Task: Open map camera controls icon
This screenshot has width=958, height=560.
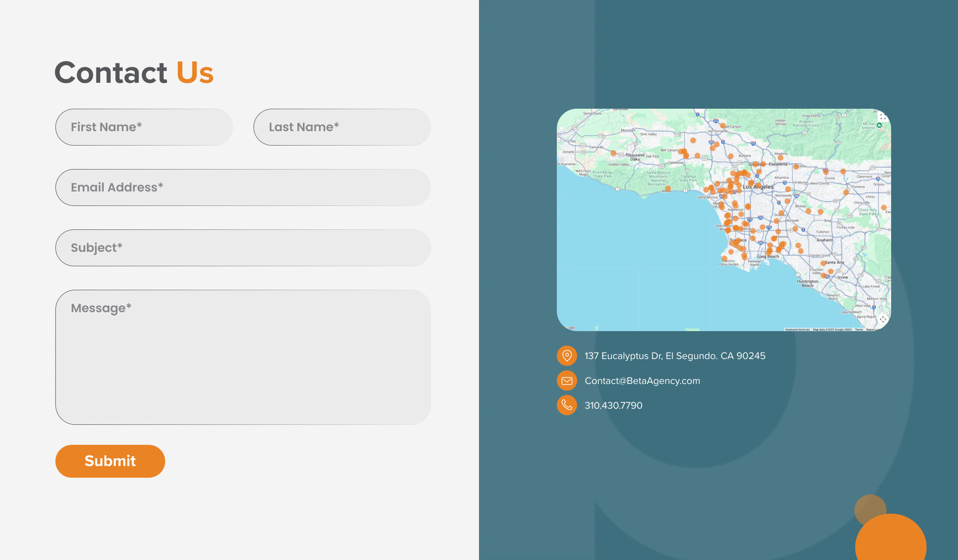Action: coord(883,319)
